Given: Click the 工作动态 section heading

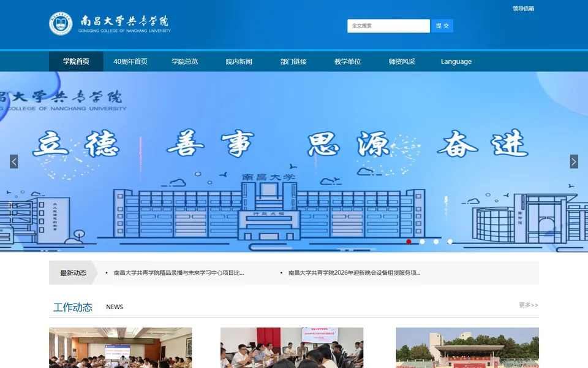Looking at the screenshot, I should (x=73, y=307).
